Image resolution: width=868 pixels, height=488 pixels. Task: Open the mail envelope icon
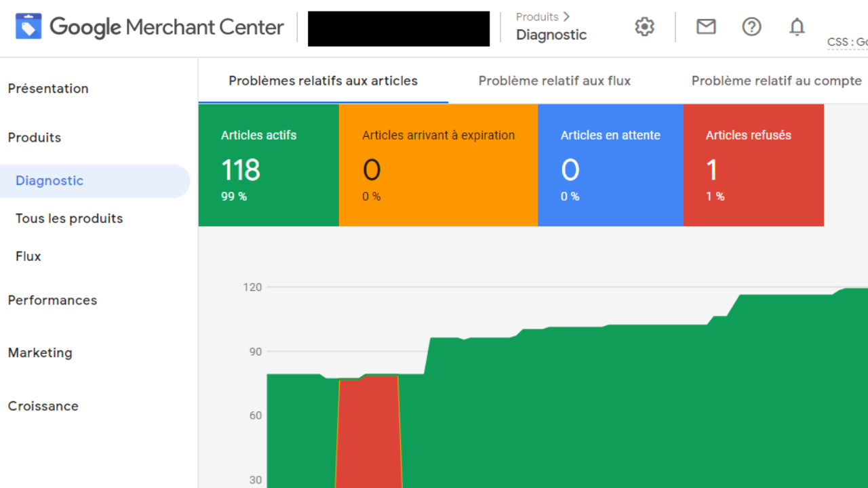click(706, 27)
